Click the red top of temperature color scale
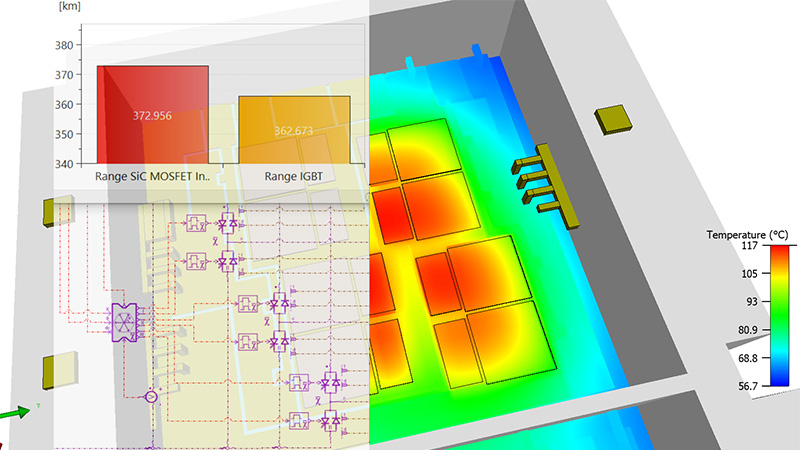Screen dimensions: 800x450 point(780,251)
